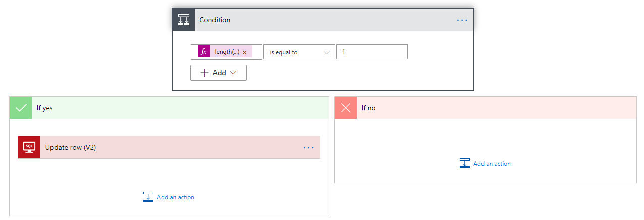644x220 pixels.
Task: Click the Condition branch icon
Action: [x=184, y=20]
